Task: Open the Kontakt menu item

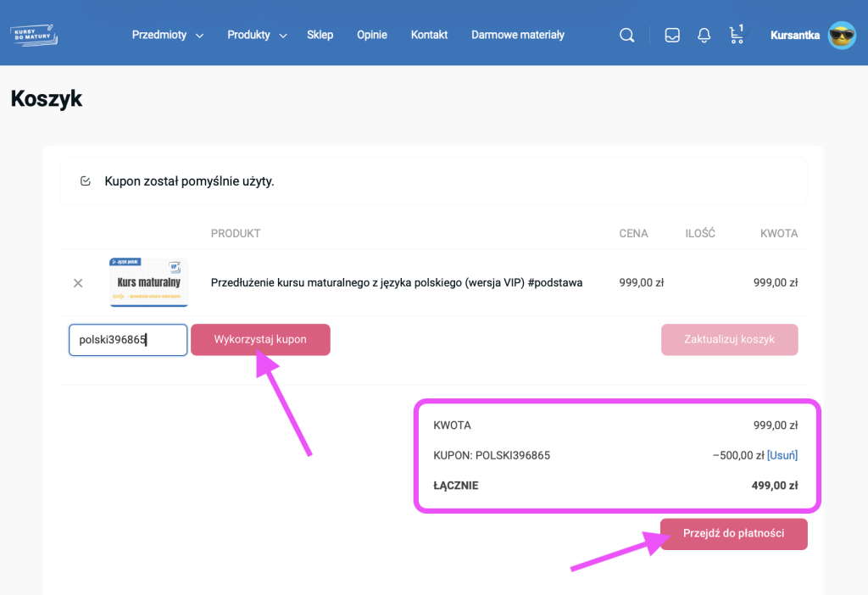Action: tap(429, 36)
